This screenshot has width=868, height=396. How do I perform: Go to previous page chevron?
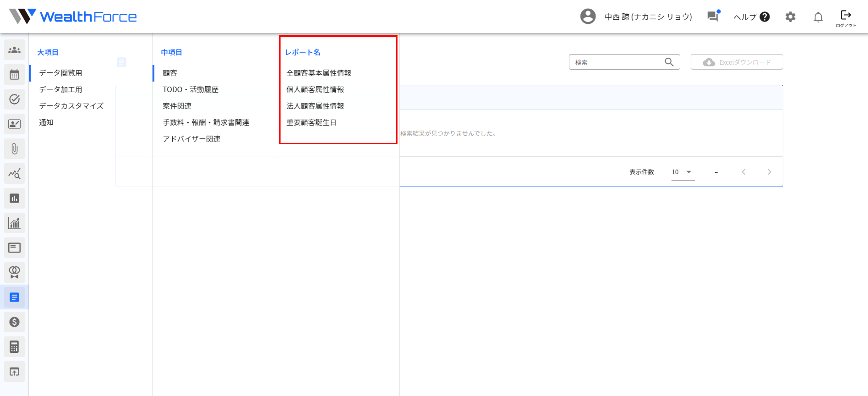[744, 172]
